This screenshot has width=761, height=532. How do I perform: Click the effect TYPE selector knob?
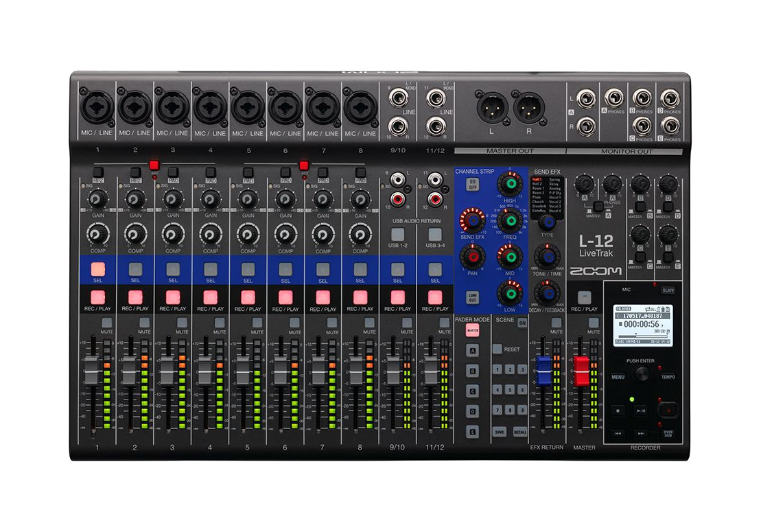click(x=548, y=222)
